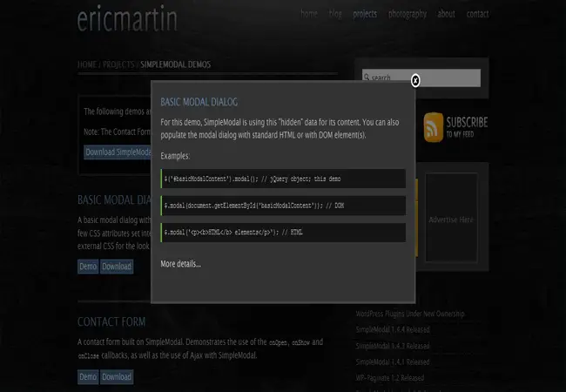Click the getElementById DOM code example
Viewport: 566px width, 392px height.
[x=283, y=206]
